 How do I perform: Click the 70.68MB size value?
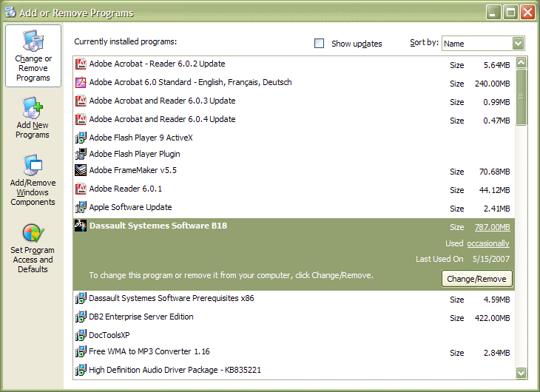coord(495,172)
